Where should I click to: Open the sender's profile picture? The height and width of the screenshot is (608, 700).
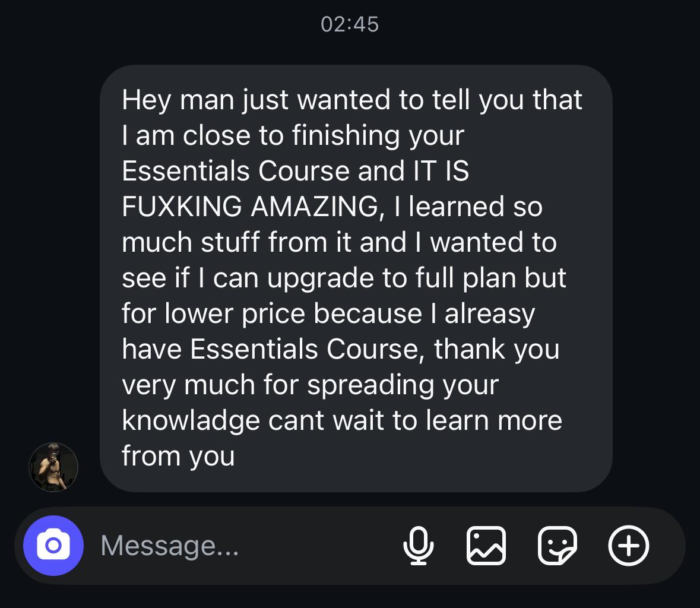53,467
